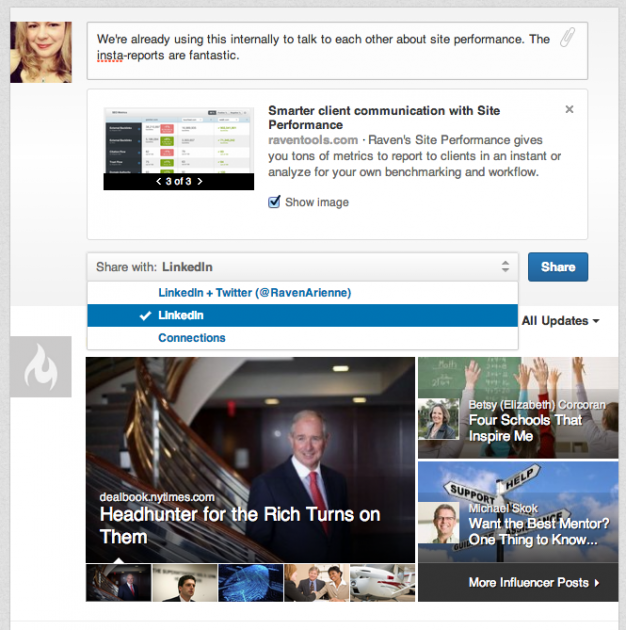Select the Connections sharing option
Image resolution: width=626 pixels, height=630 pixels.
coord(303,338)
